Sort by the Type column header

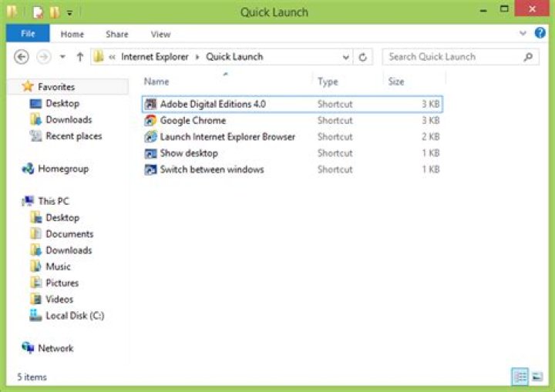[328, 82]
